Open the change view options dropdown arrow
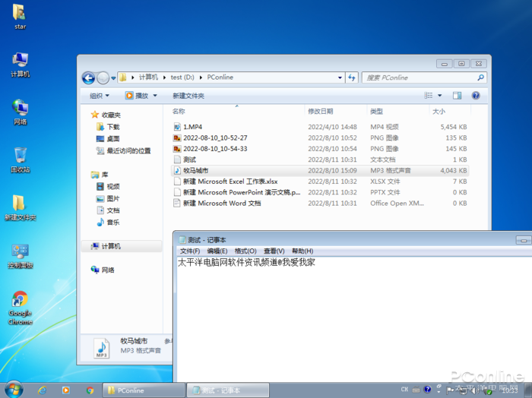The image size is (532, 398). pos(440,96)
